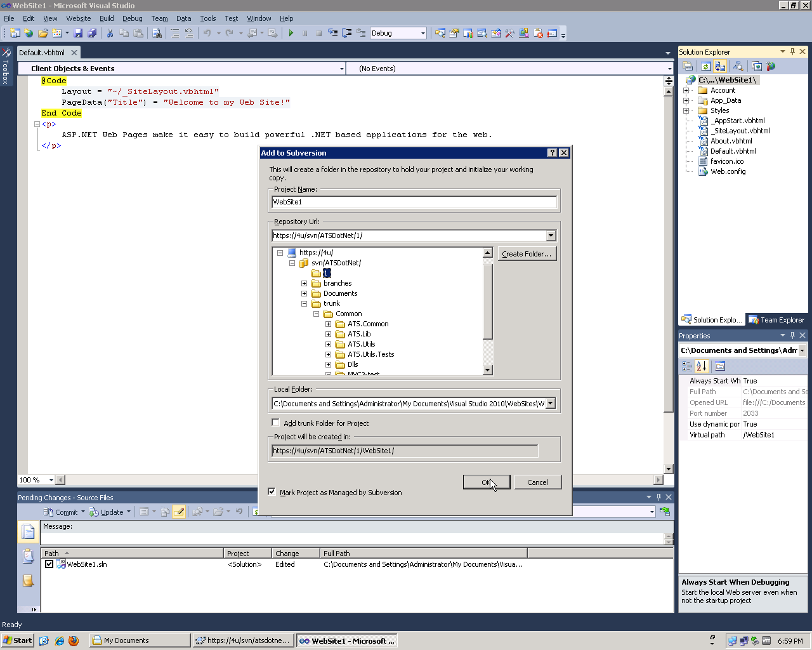
Task: Click the Save All icon
Action: click(92, 33)
